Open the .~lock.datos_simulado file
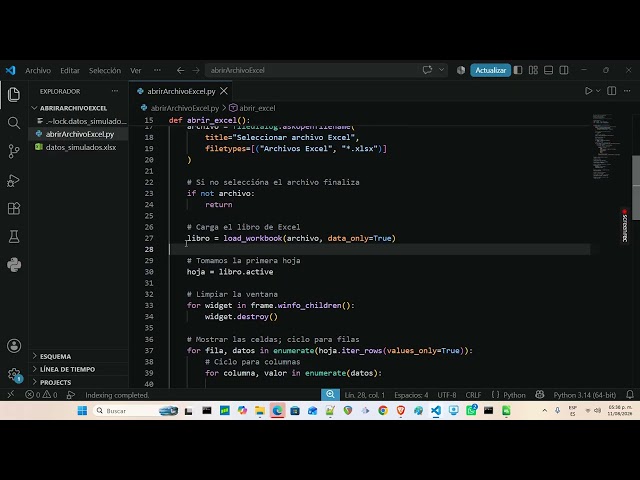Screen dimensions: 640x480 pos(86,121)
